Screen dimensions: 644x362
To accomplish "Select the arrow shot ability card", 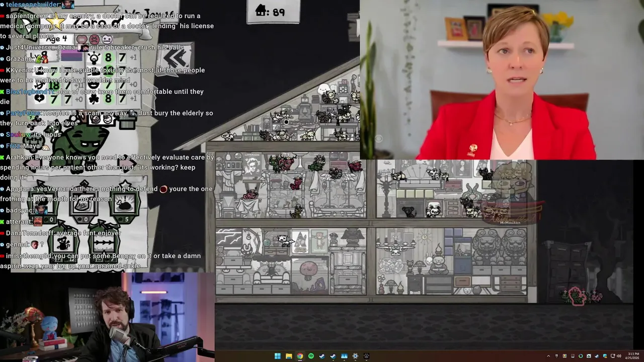I will [x=103, y=243].
